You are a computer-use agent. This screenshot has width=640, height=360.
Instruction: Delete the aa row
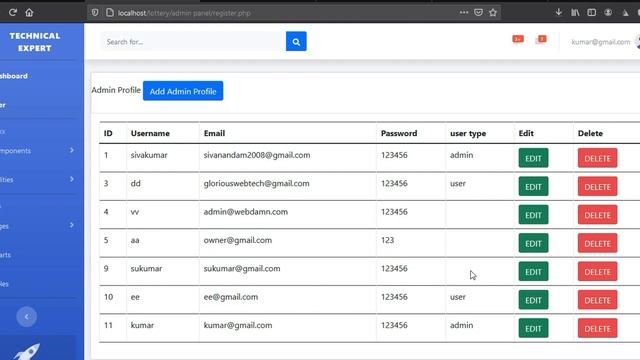coord(597,244)
